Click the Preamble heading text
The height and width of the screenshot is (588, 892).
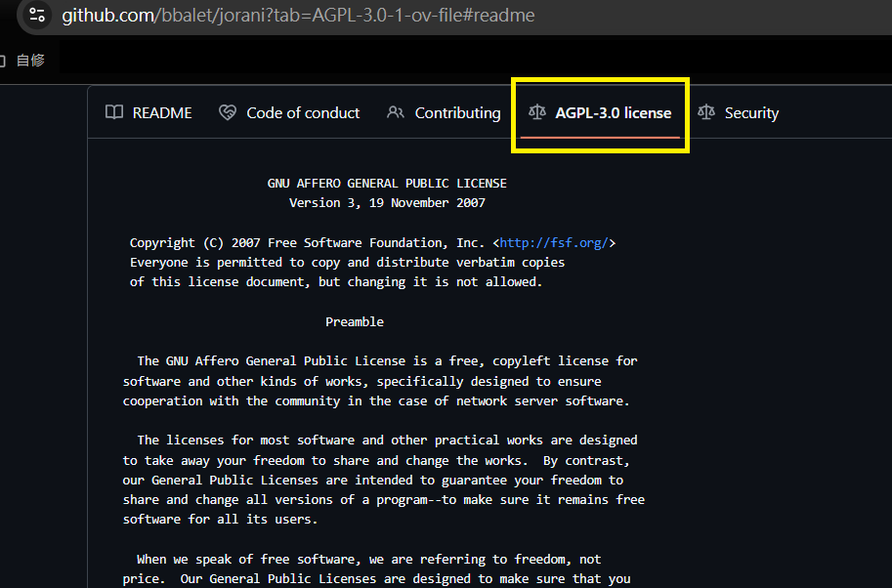[355, 321]
